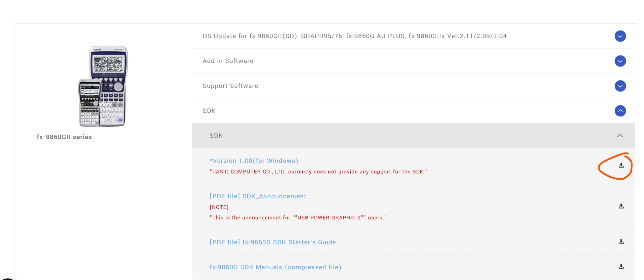Expand the Add-in Software section
Viewport: 644px width, 280px height.
click(x=620, y=61)
